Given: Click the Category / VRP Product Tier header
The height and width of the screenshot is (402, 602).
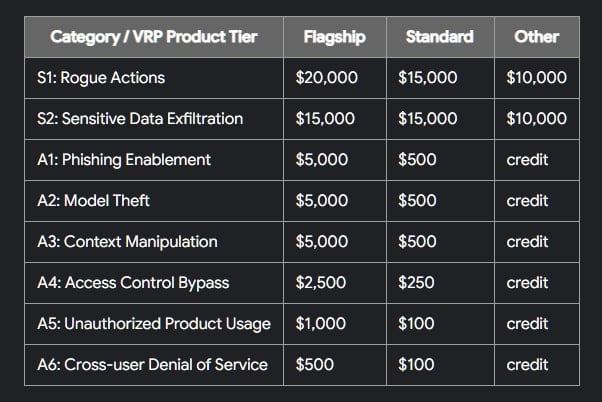Looking at the screenshot, I should (x=153, y=37).
